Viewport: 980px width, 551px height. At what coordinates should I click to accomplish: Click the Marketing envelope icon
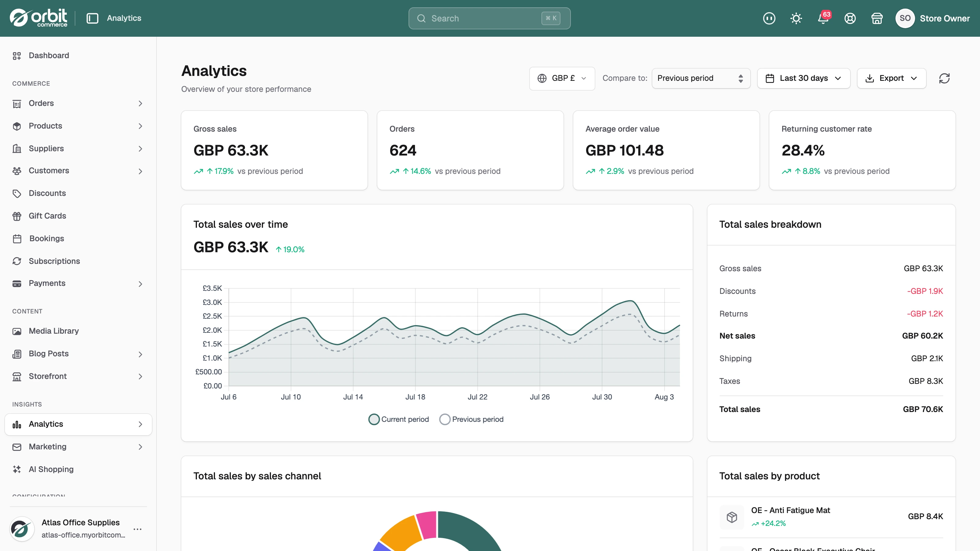(x=17, y=447)
